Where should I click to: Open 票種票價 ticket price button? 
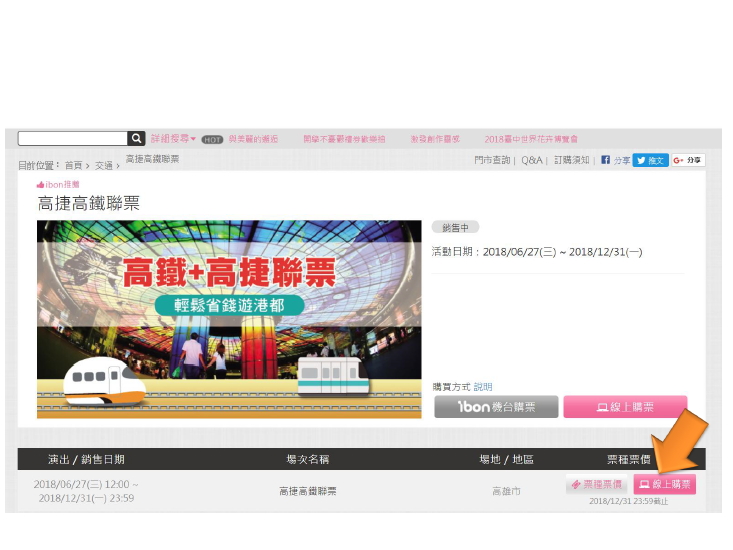597,485
